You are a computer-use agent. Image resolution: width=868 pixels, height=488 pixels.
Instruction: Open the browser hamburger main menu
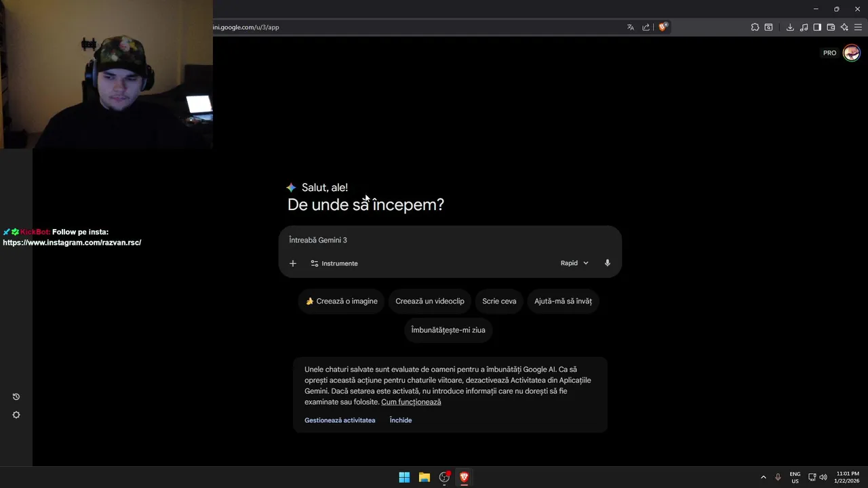click(858, 27)
